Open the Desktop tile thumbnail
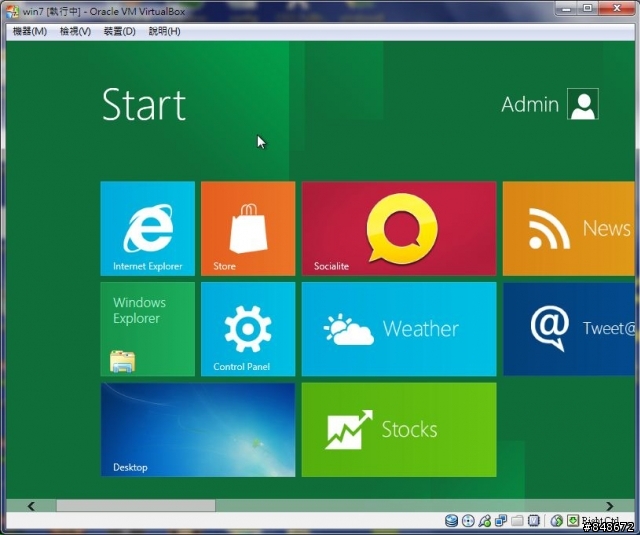The width and height of the screenshot is (640, 535). tap(198, 430)
